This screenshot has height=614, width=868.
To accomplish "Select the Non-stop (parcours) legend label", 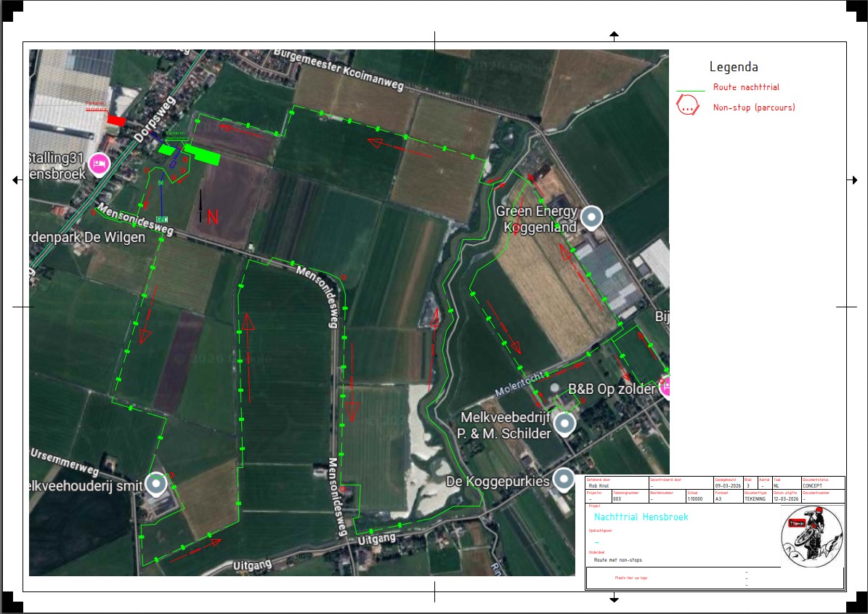I will [x=754, y=108].
